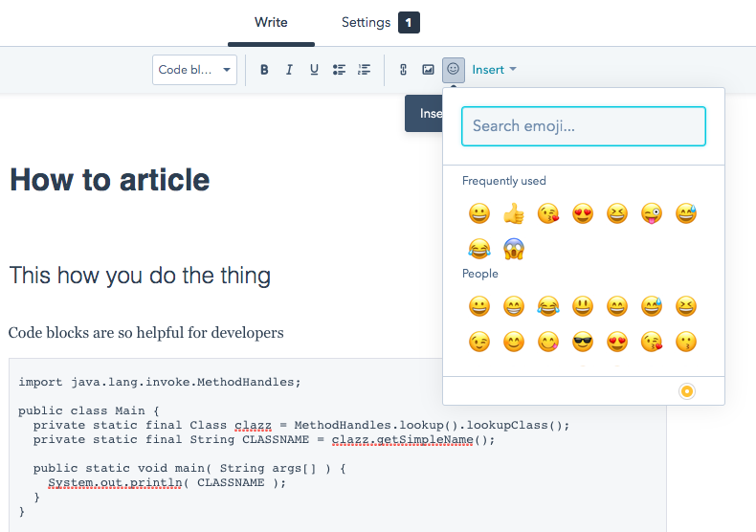Click the Search emoji input field
This screenshot has height=532, width=756.
click(x=583, y=126)
